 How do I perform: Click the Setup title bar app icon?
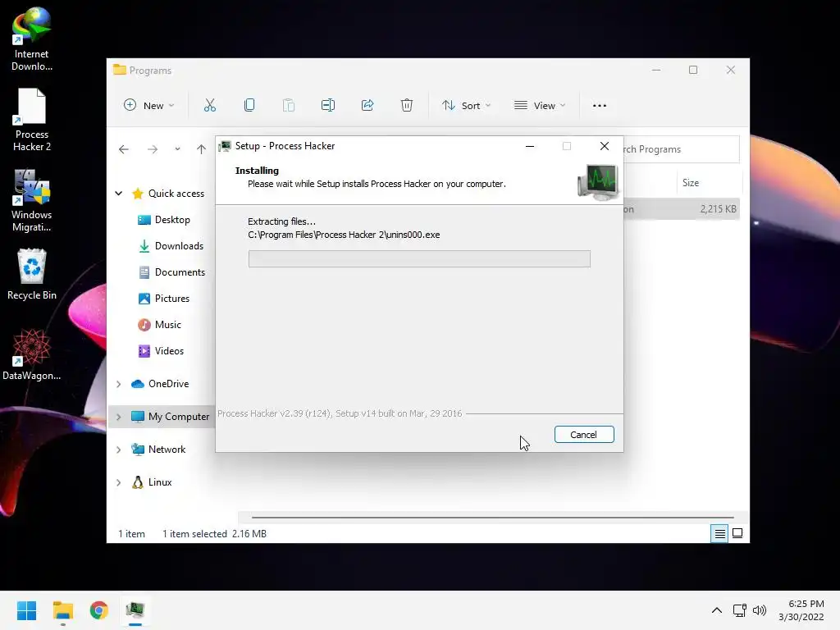225,146
